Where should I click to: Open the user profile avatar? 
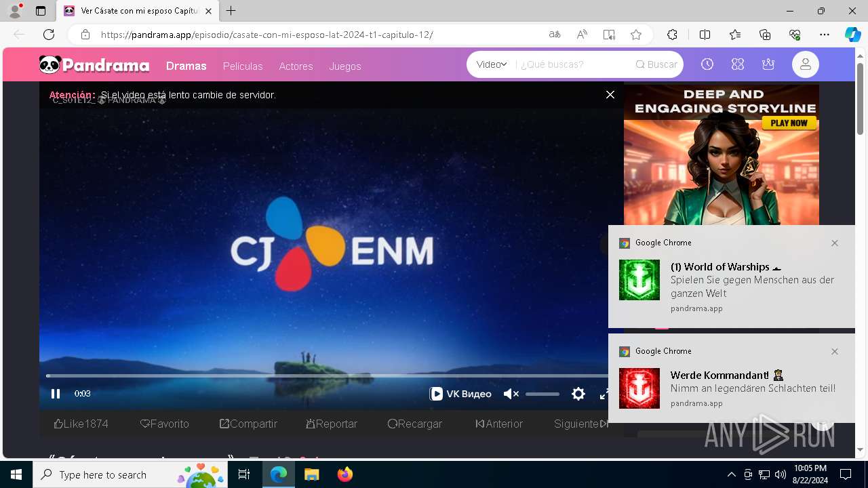(806, 64)
